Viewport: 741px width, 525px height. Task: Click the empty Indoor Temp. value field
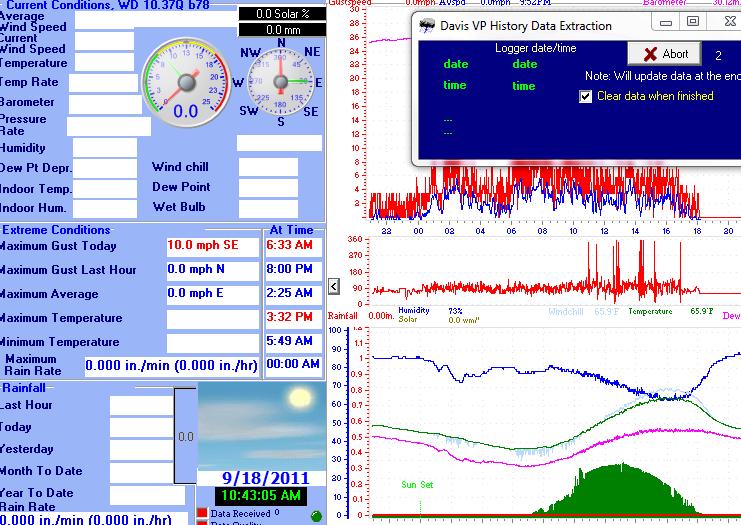tap(105, 189)
